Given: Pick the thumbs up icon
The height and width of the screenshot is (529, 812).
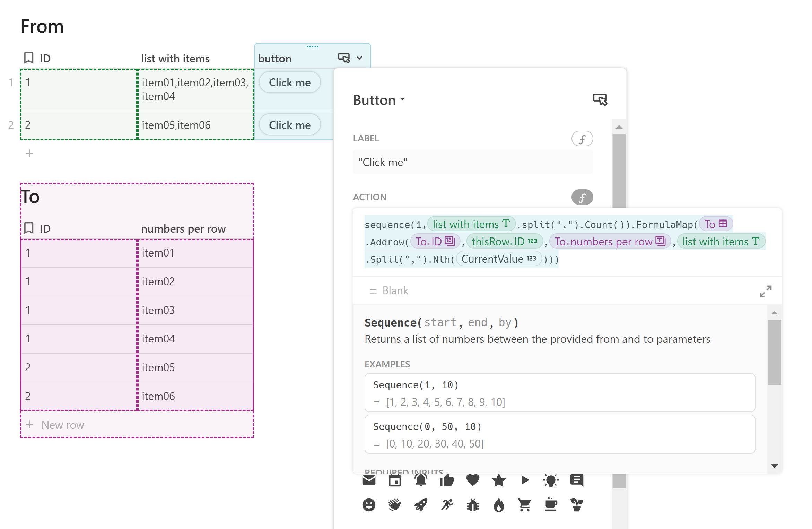Looking at the screenshot, I should click(447, 480).
